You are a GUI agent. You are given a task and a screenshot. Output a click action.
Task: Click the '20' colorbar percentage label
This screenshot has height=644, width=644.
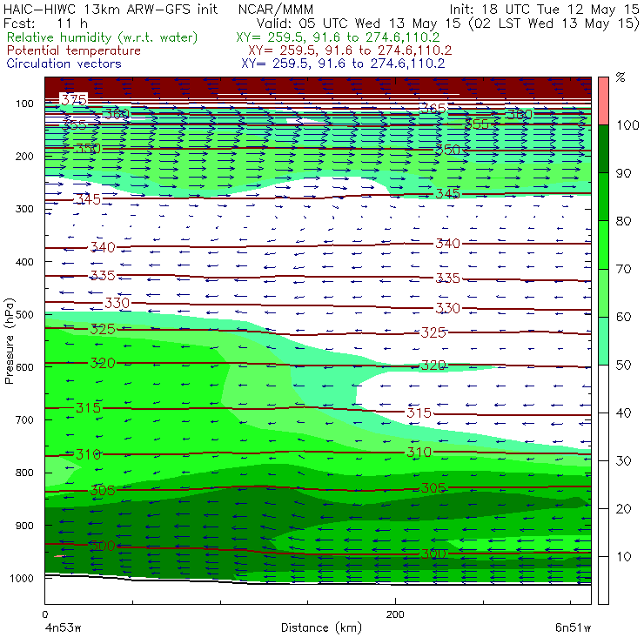click(624, 509)
